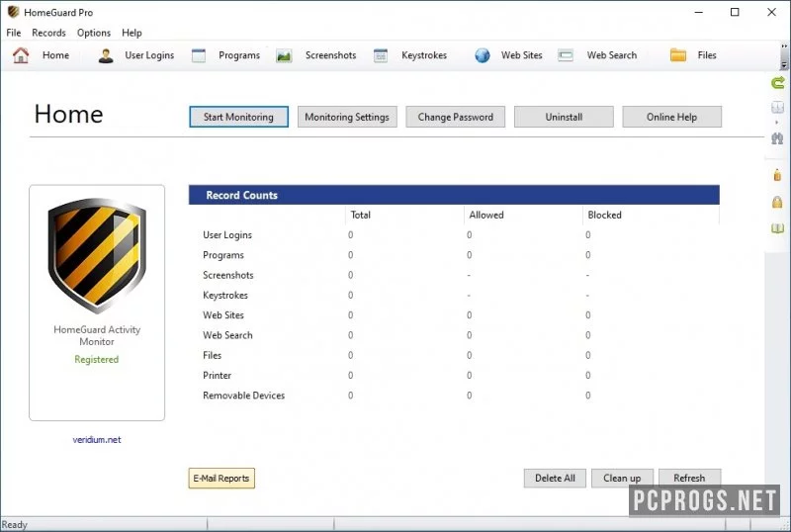The image size is (791, 532).
Task: Select the User Logins row label
Action: (227, 234)
